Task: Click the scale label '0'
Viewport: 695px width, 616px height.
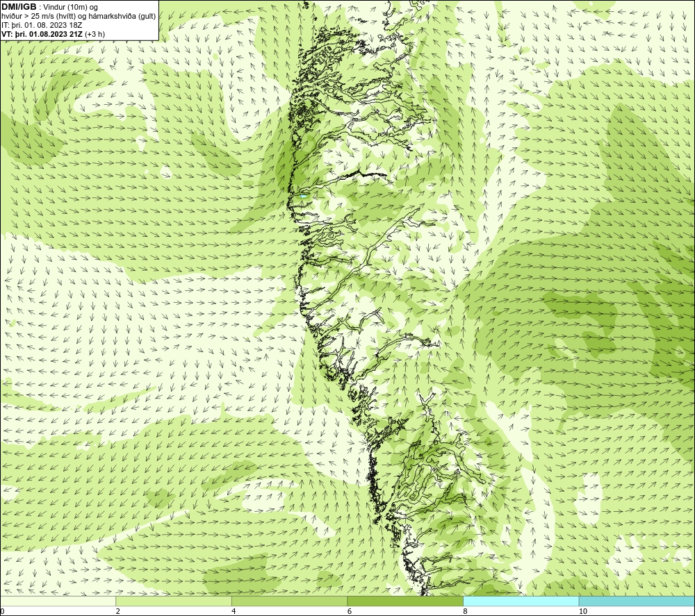Action: (3, 612)
